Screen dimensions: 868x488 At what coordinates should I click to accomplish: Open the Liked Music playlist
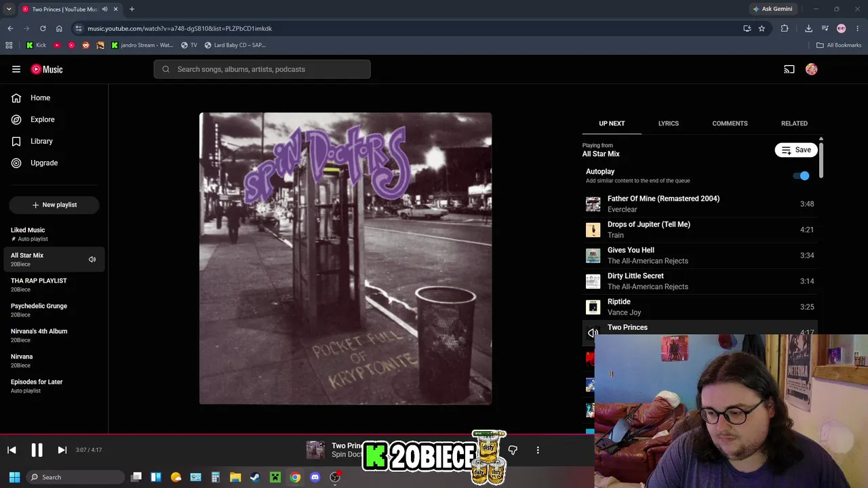pyautogui.click(x=54, y=234)
